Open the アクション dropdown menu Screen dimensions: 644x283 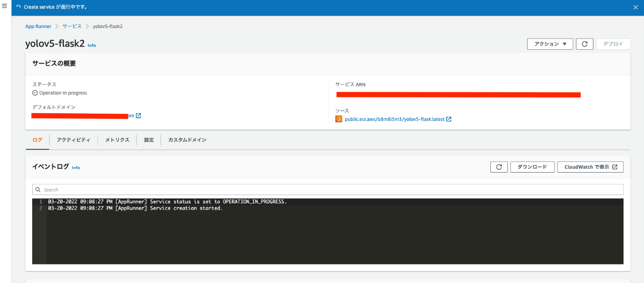(x=550, y=44)
